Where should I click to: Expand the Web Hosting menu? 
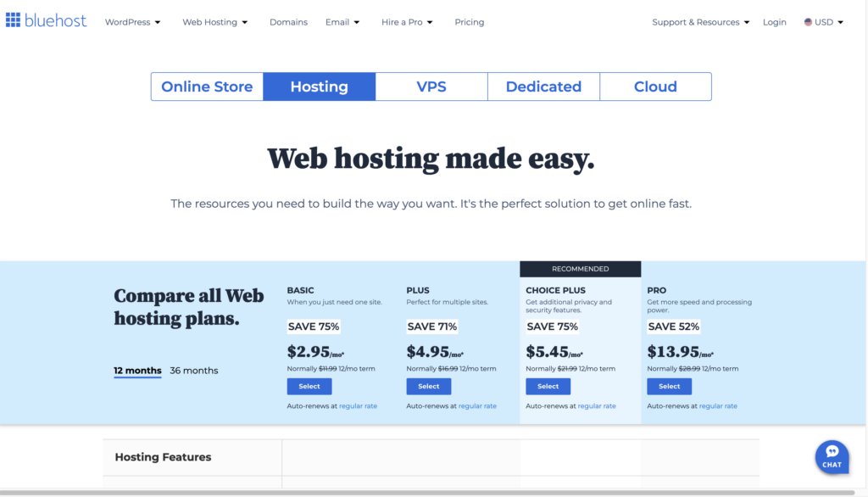[x=214, y=22]
